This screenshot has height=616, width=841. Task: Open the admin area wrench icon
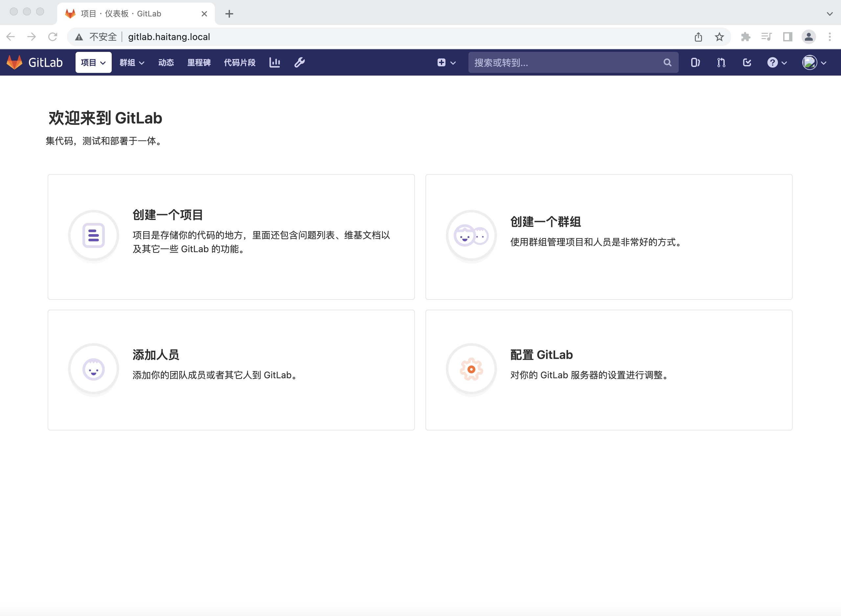[x=300, y=62]
